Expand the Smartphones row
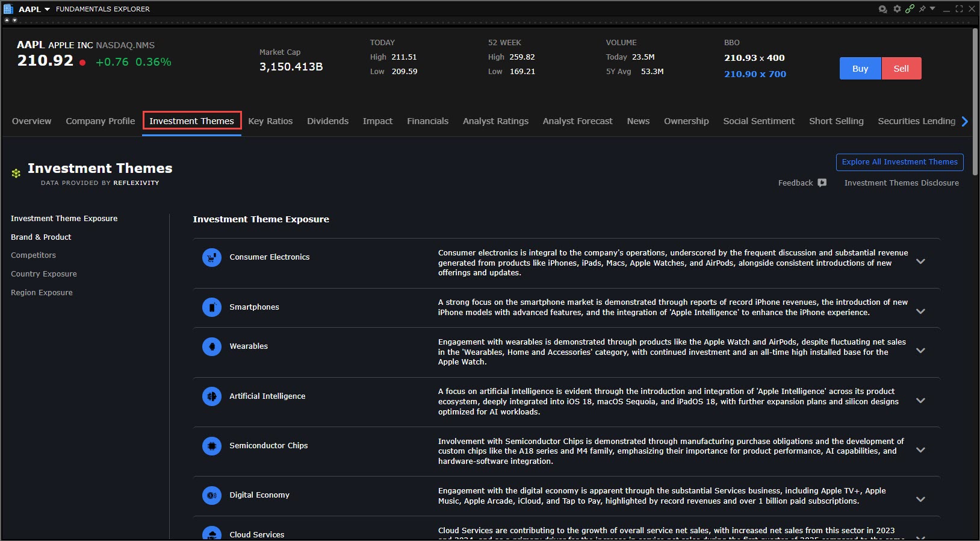This screenshot has width=980, height=541. (920, 311)
